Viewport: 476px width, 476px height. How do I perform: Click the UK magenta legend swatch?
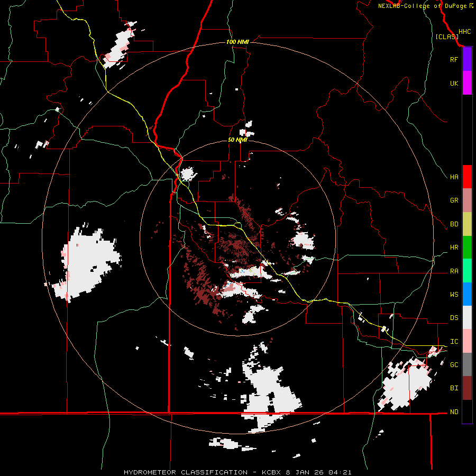tap(467, 83)
